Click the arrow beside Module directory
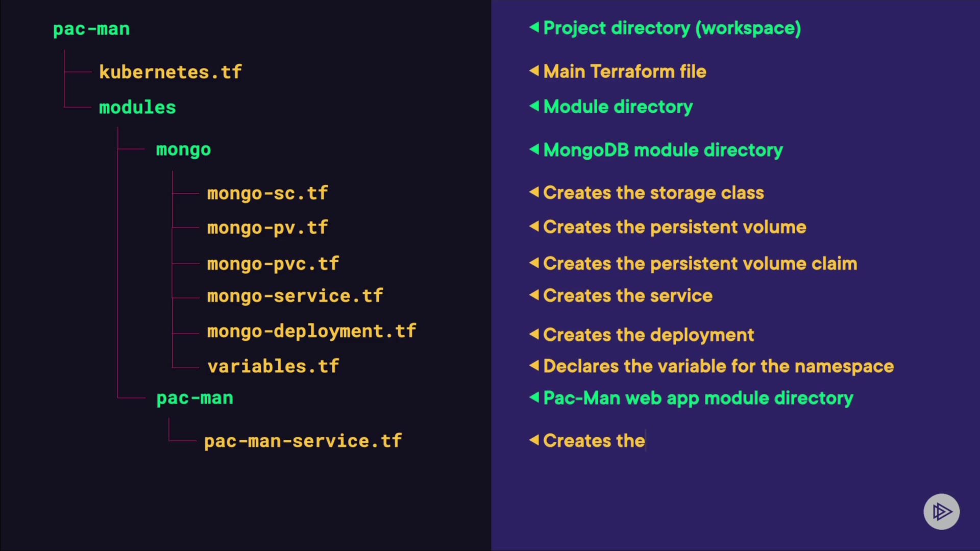Image resolution: width=980 pixels, height=551 pixels. click(534, 106)
